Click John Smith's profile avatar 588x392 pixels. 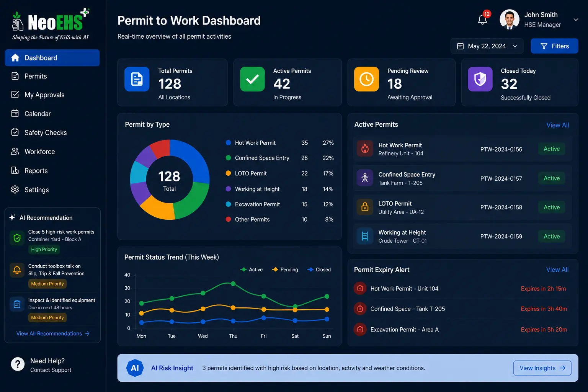click(x=510, y=20)
